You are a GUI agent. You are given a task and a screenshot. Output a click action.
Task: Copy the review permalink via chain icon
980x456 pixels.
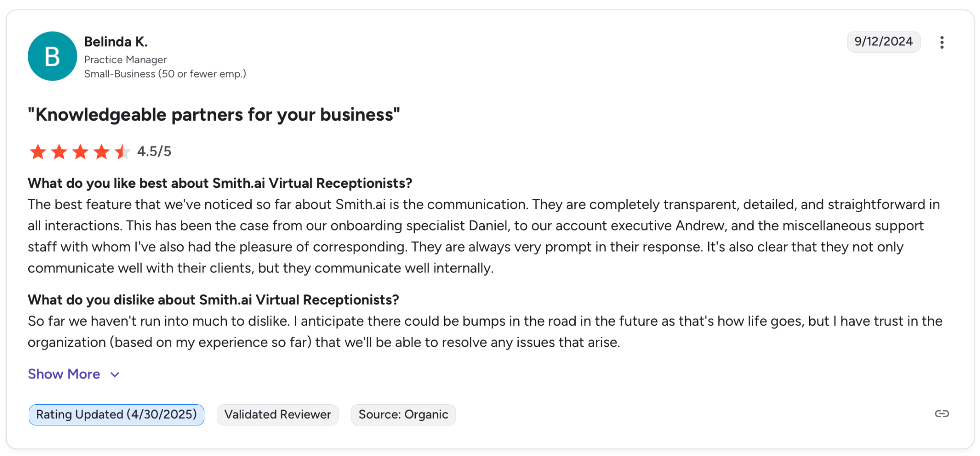point(941,414)
